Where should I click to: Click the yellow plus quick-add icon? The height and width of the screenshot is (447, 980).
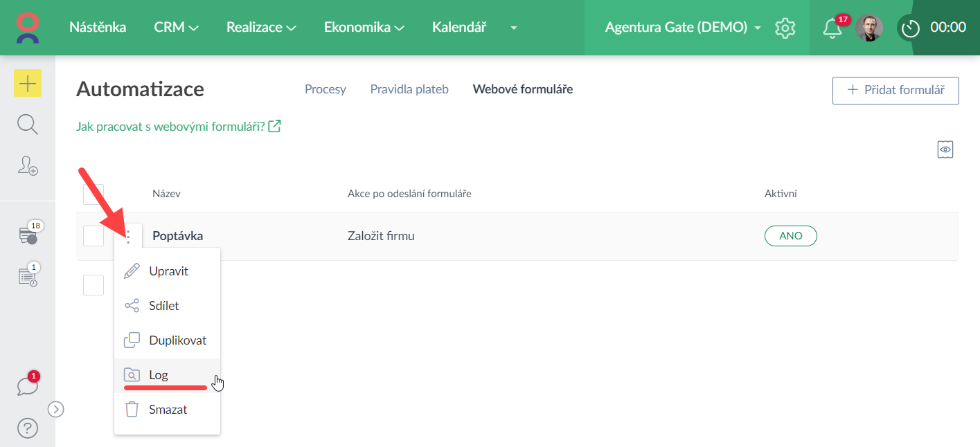tap(28, 84)
